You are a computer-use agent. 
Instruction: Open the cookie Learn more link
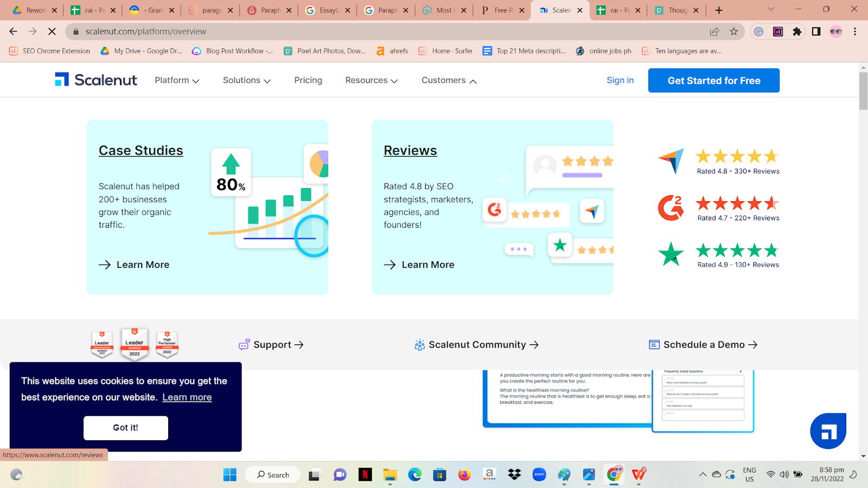[187, 397]
